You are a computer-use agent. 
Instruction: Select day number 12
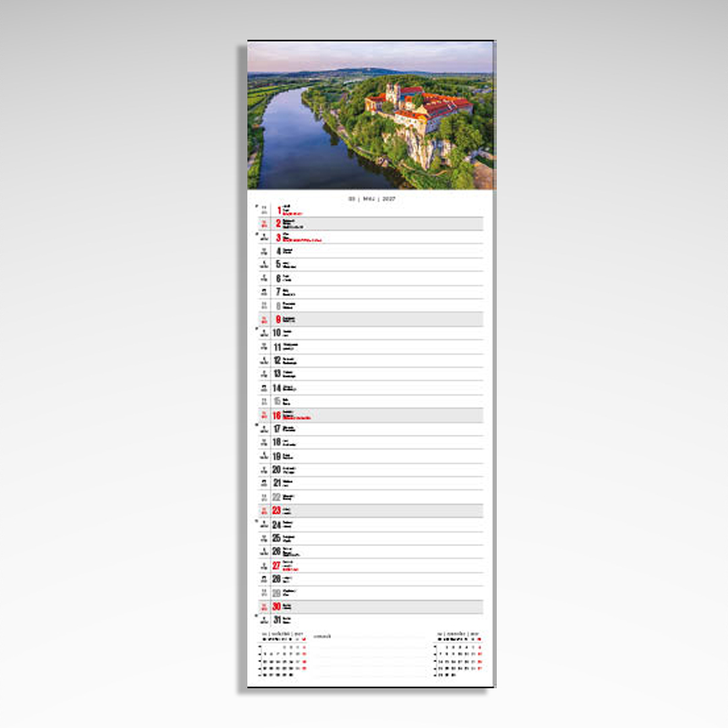pyautogui.click(x=277, y=360)
